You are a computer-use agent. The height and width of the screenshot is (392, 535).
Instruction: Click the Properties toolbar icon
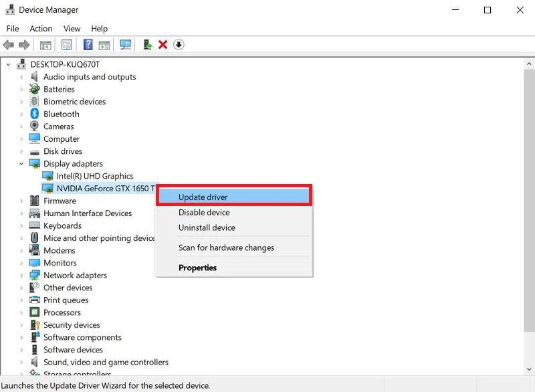point(66,45)
